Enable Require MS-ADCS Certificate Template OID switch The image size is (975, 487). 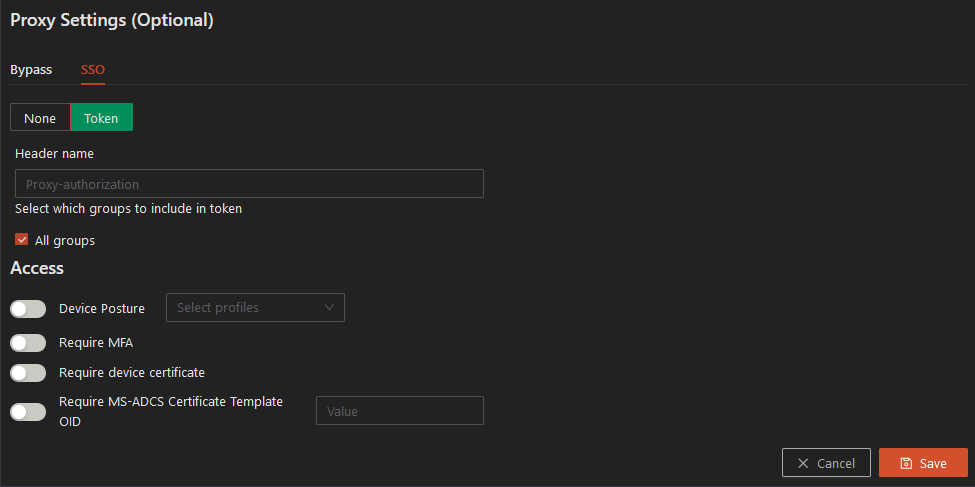28,412
